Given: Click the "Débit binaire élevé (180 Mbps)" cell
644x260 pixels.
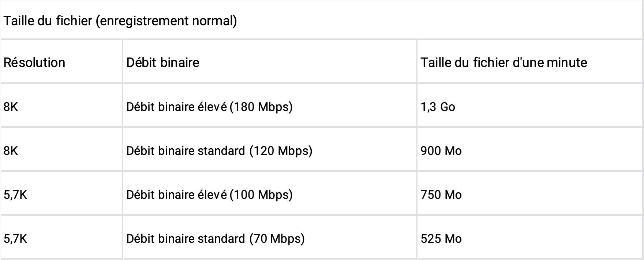Looking at the screenshot, I should pos(209,107).
